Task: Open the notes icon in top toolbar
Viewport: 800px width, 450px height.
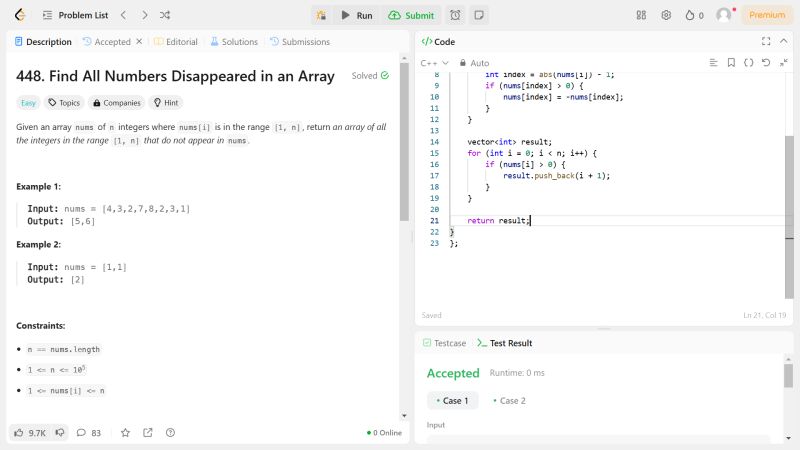Action: (x=479, y=15)
